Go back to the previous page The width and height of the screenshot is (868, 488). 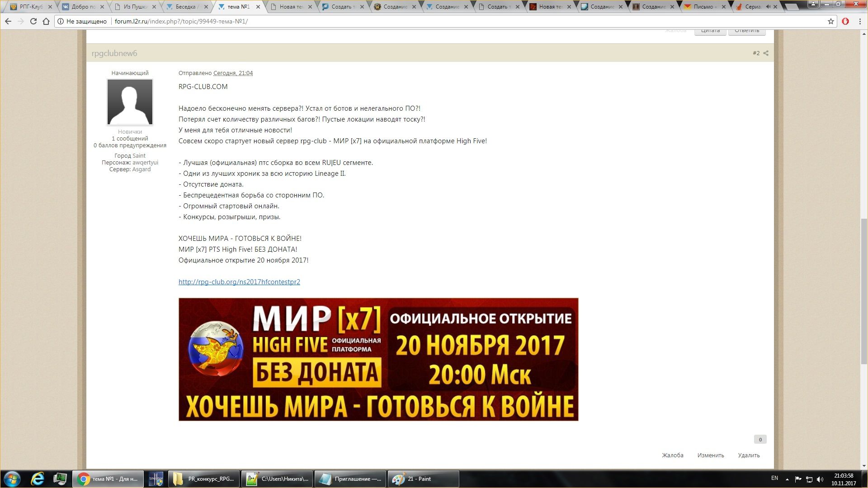8,21
